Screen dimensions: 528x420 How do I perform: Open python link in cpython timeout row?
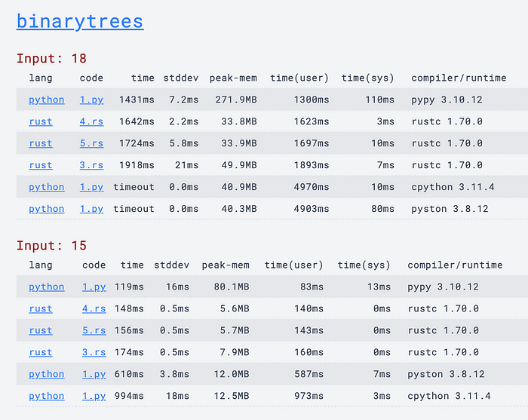click(x=47, y=187)
